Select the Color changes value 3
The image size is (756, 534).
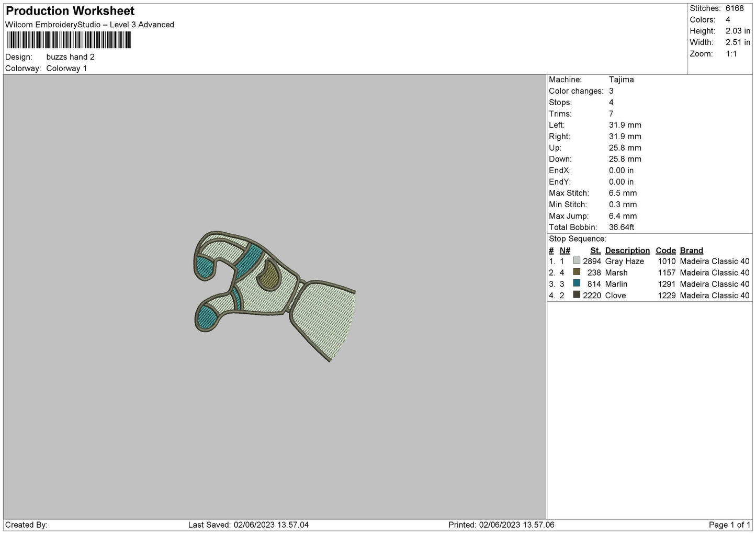(611, 91)
